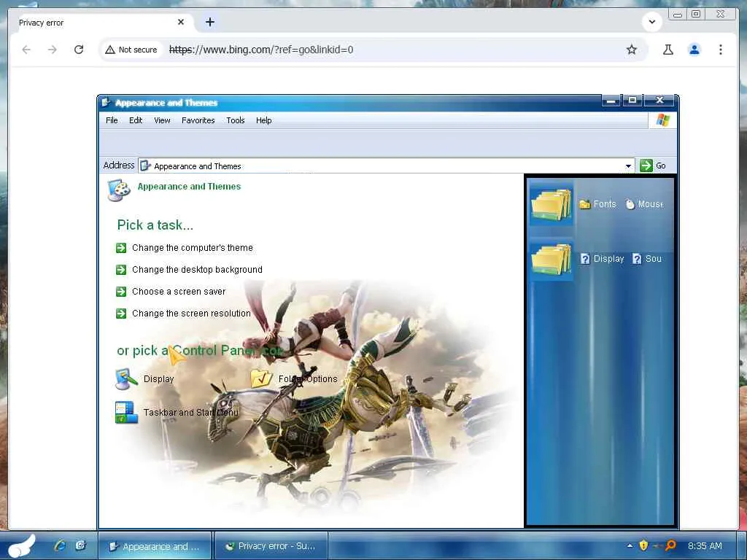
Task: Click the second quick launch icon next to Internet Explorer
Action: [80, 545]
